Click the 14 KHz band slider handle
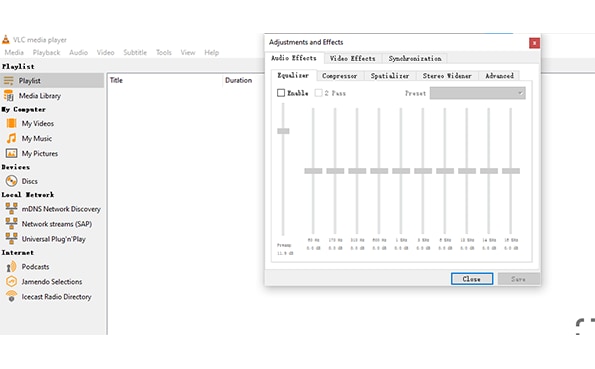The height and width of the screenshot is (369, 595). tap(489, 171)
